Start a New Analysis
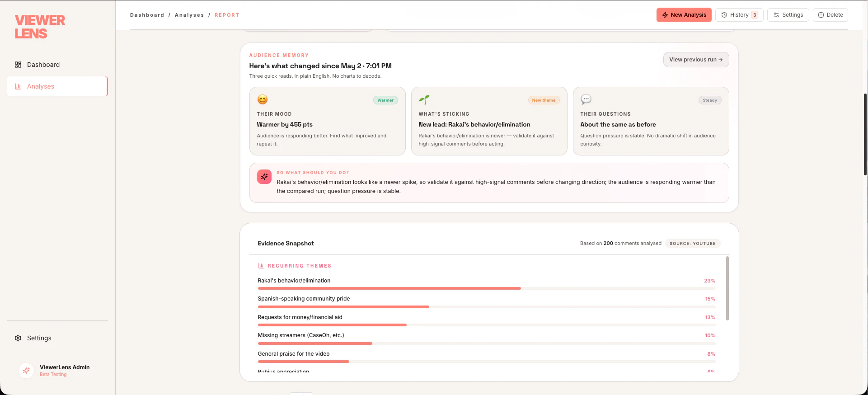Image resolution: width=868 pixels, height=395 pixels. pyautogui.click(x=684, y=15)
